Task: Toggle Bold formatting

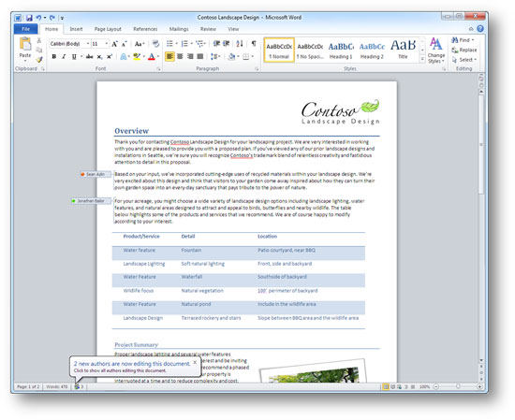Action: [54, 57]
